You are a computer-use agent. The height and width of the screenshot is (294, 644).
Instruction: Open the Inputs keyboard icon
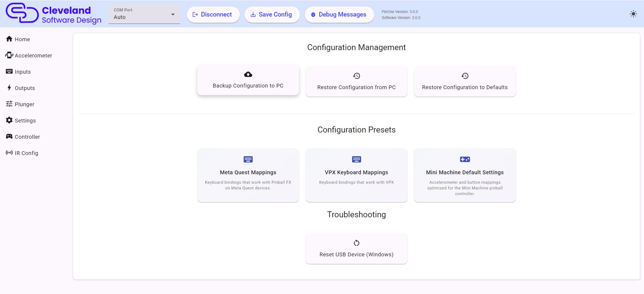pyautogui.click(x=9, y=72)
